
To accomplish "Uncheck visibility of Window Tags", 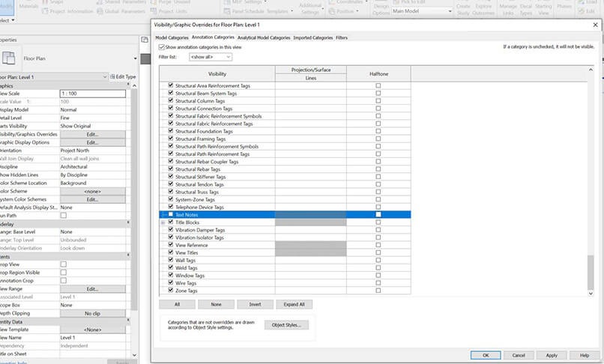I will coord(171,275).
